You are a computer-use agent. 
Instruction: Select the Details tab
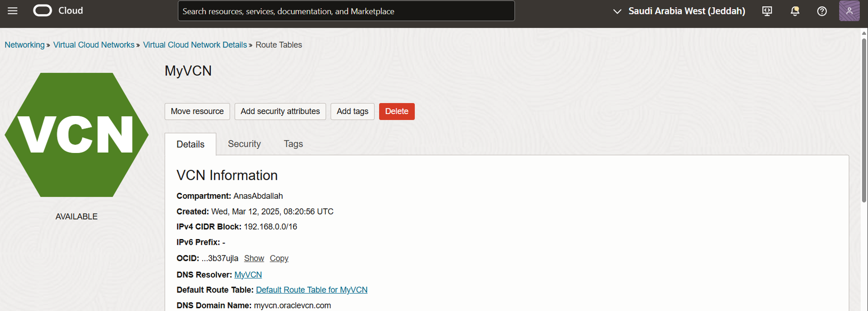pos(190,144)
